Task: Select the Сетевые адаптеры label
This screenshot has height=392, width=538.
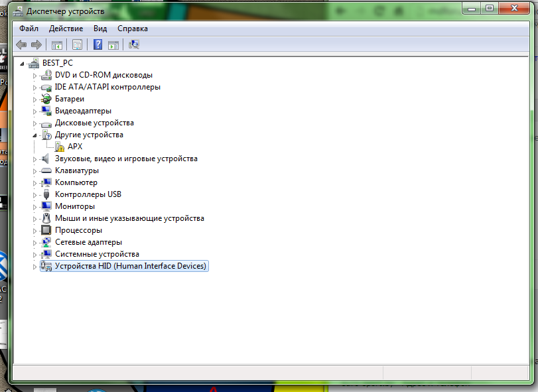Action: [88, 242]
